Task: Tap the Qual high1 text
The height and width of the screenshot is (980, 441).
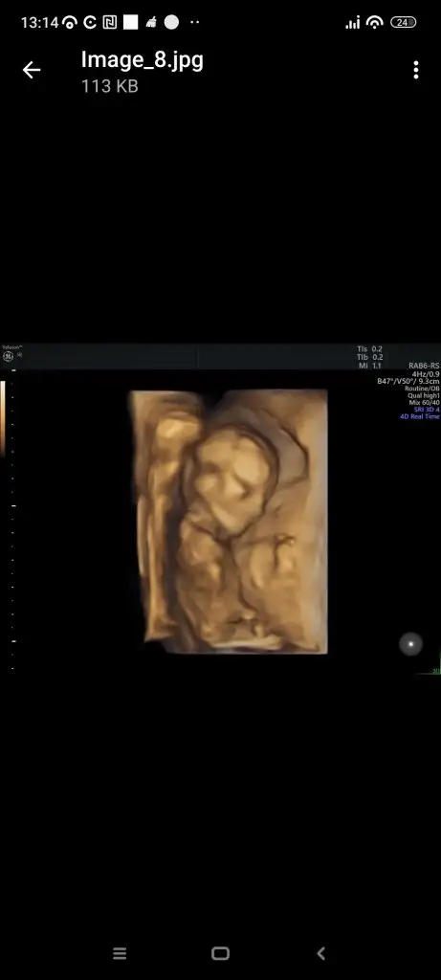Action: coord(424,395)
